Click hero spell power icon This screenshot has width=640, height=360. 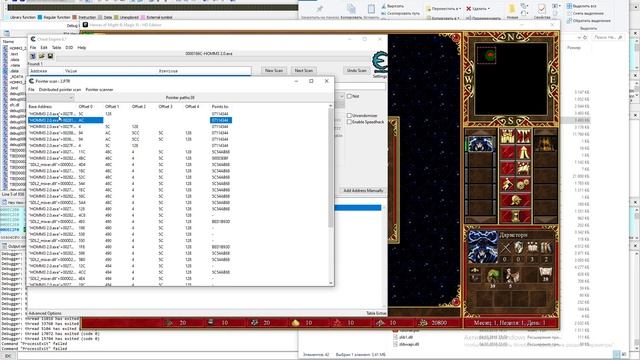coord(532,247)
